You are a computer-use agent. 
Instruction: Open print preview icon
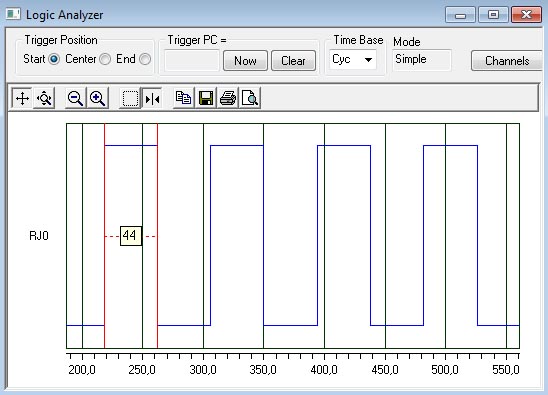[x=250, y=98]
